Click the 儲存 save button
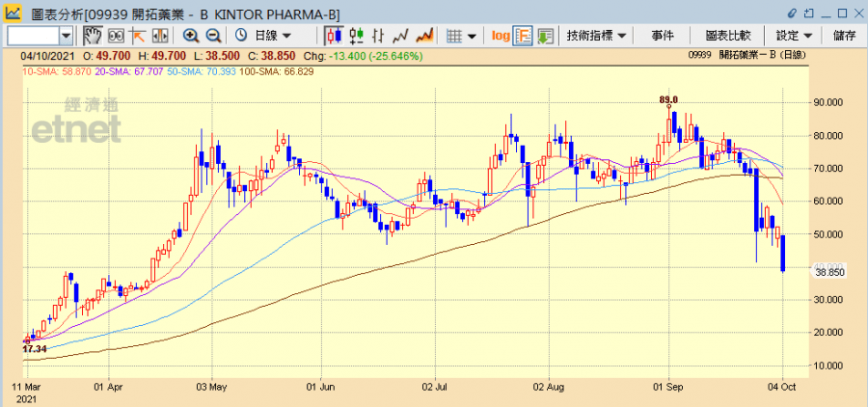Image resolution: width=868 pixels, height=407 pixels. 844,36
